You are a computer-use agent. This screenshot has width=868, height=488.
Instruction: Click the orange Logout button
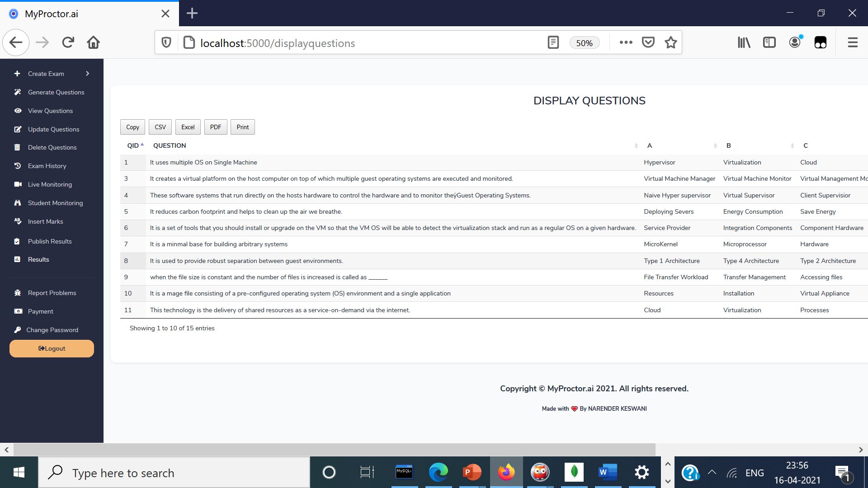pos(52,348)
